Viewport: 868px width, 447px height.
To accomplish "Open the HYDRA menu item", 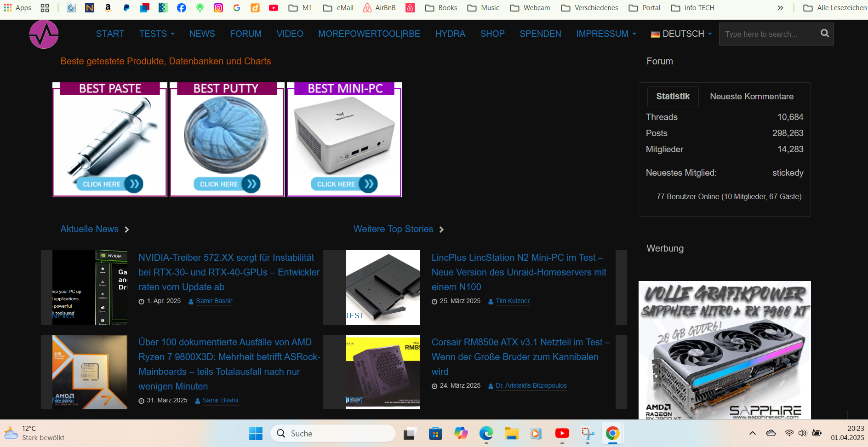I will click(x=450, y=34).
